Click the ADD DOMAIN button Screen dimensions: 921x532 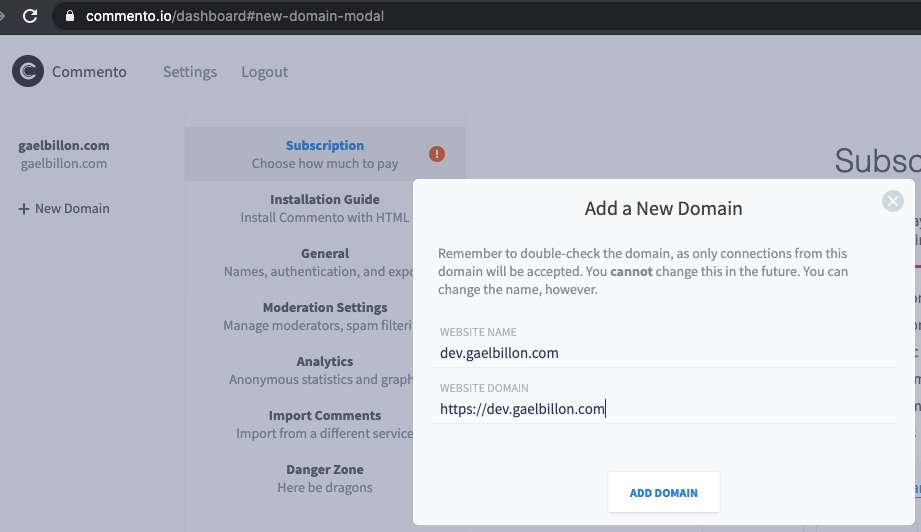pos(664,492)
